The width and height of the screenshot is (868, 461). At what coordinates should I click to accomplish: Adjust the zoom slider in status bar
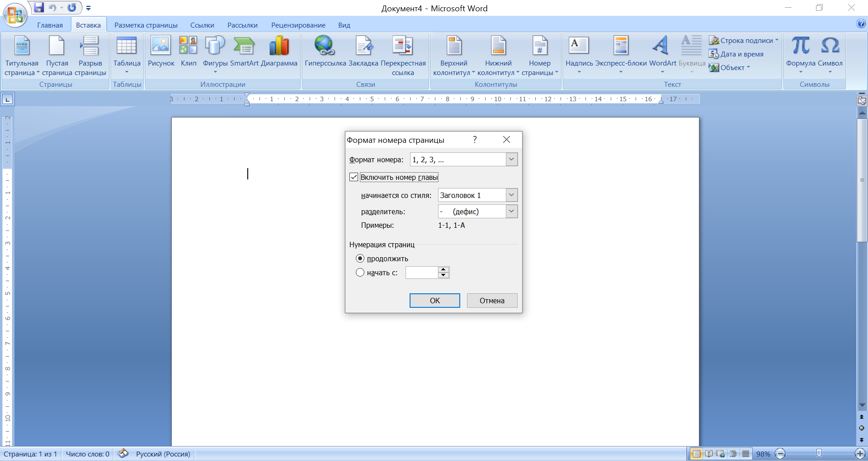click(819, 454)
